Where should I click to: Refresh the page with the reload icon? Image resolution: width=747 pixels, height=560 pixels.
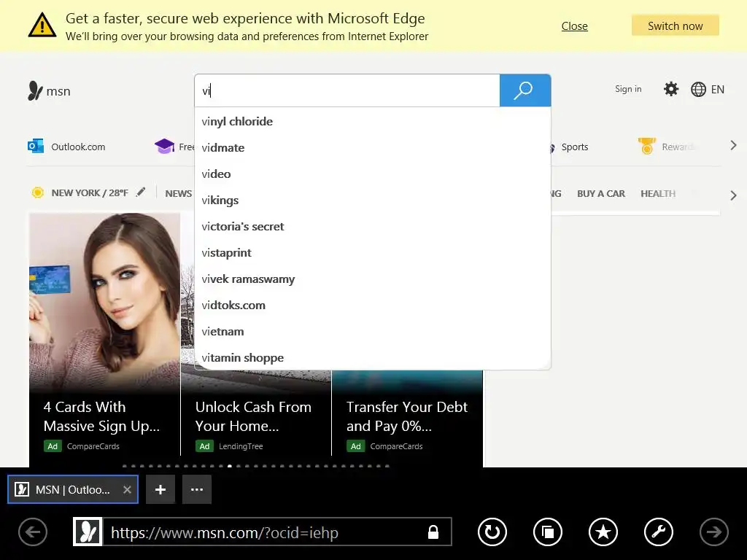pos(492,532)
